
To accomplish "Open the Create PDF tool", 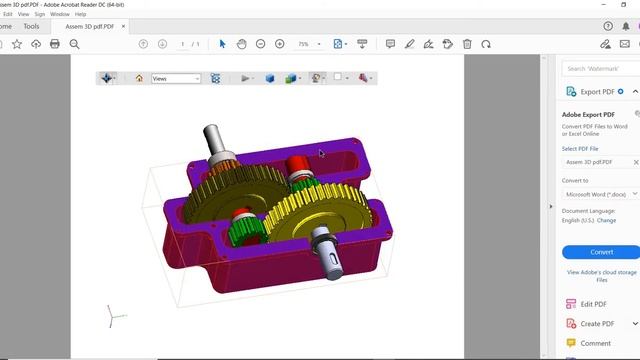I will (x=590, y=324).
